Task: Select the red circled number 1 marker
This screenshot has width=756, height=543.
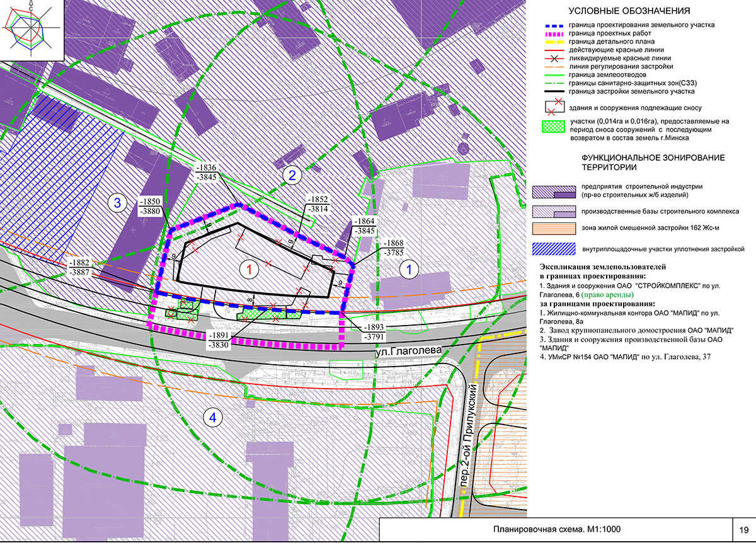Action: click(249, 270)
